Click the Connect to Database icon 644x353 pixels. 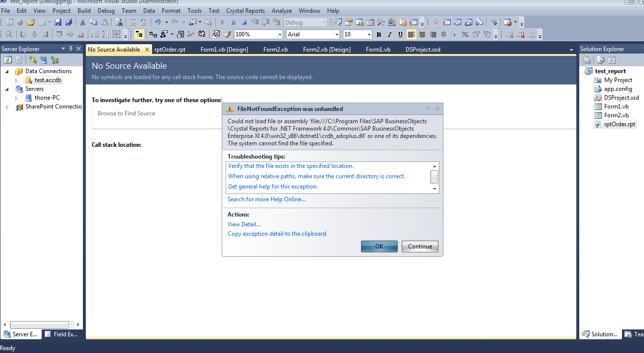[x=32, y=59]
